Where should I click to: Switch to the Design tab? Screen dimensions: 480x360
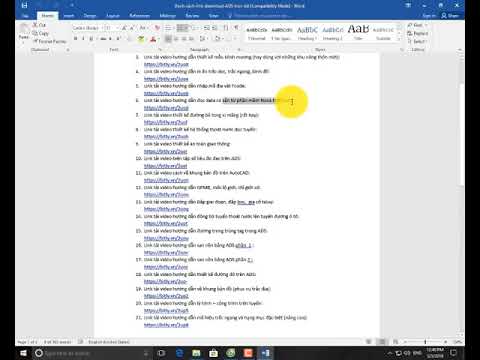point(90,16)
